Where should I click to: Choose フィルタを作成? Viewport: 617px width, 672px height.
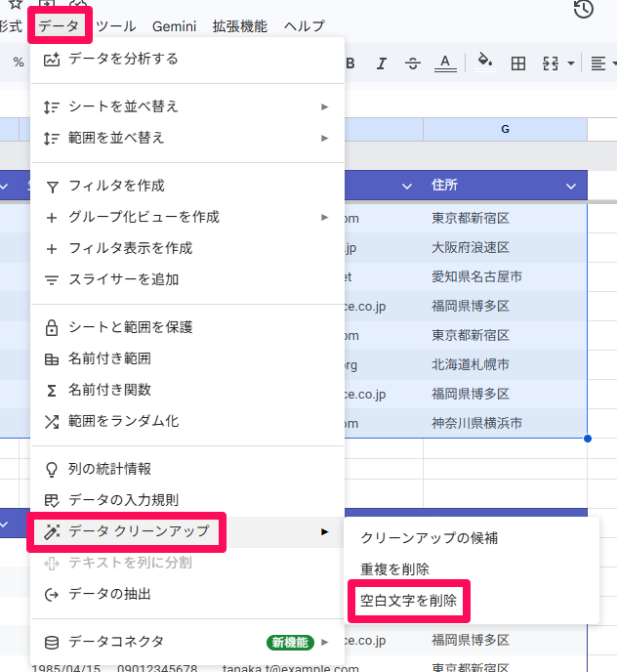click(x=187, y=186)
